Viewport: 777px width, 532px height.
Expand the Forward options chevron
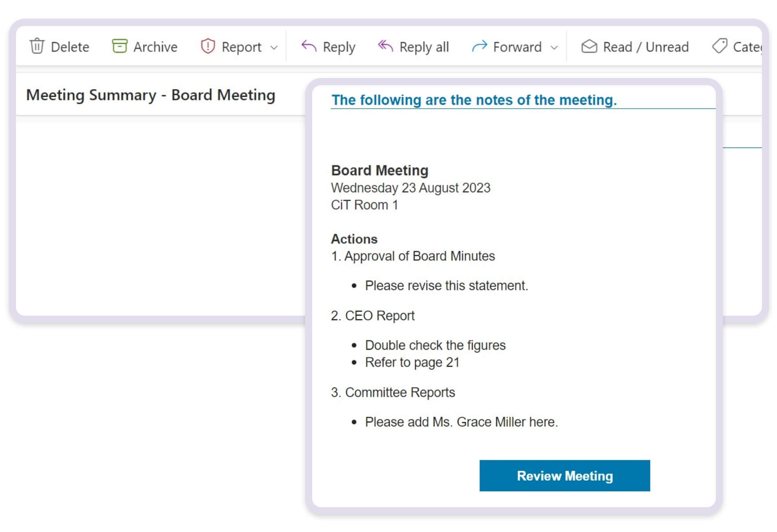pyautogui.click(x=554, y=48)
